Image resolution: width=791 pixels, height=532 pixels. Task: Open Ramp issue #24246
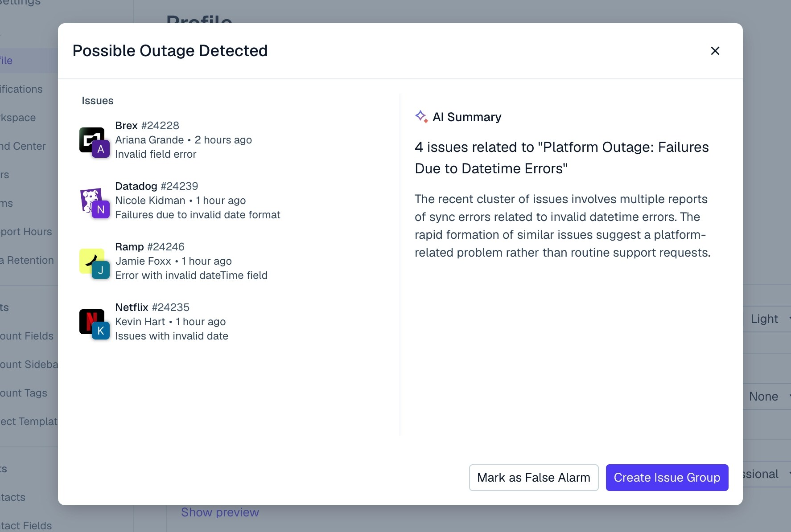point(150,247)
